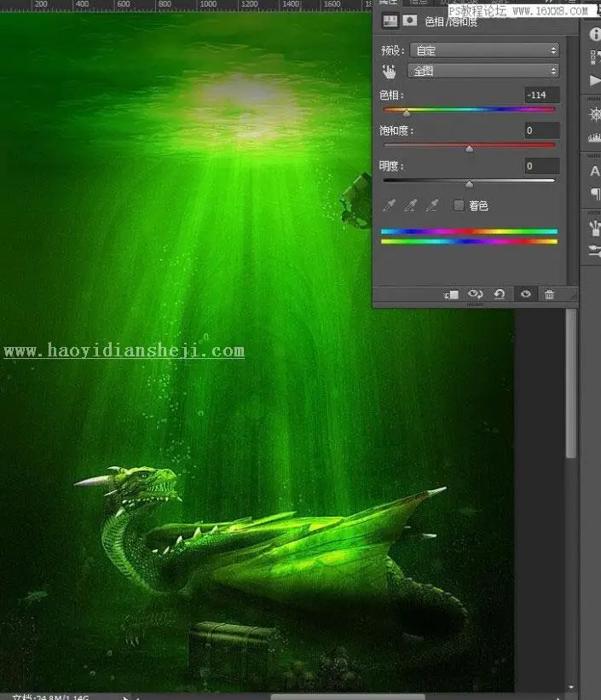601x700 pixels.
Task: Click the 色相/饱和度 panel title text
Action: click(451, 21)
